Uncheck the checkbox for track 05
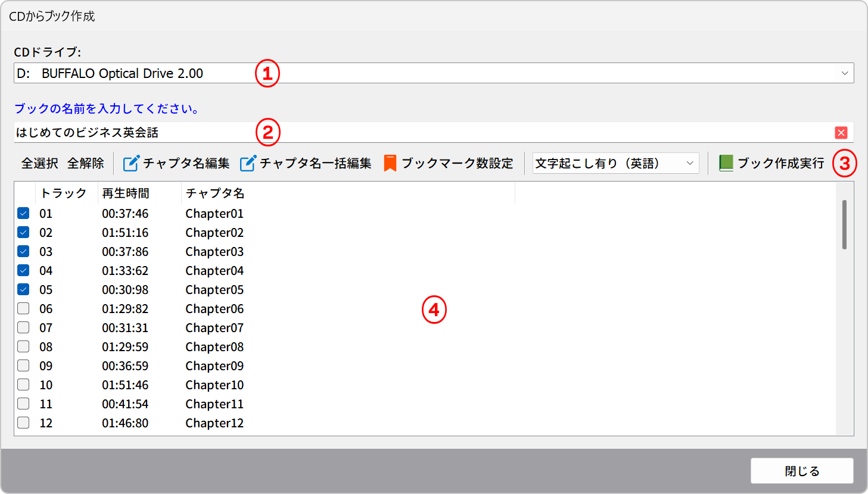 [23, 289]
